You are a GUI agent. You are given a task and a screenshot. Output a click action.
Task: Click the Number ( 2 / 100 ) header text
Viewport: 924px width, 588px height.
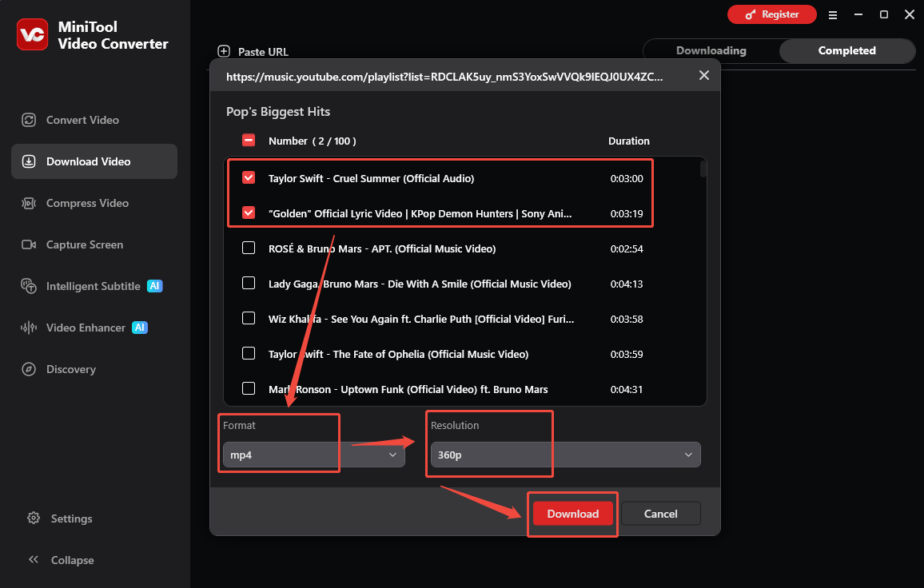313,141
